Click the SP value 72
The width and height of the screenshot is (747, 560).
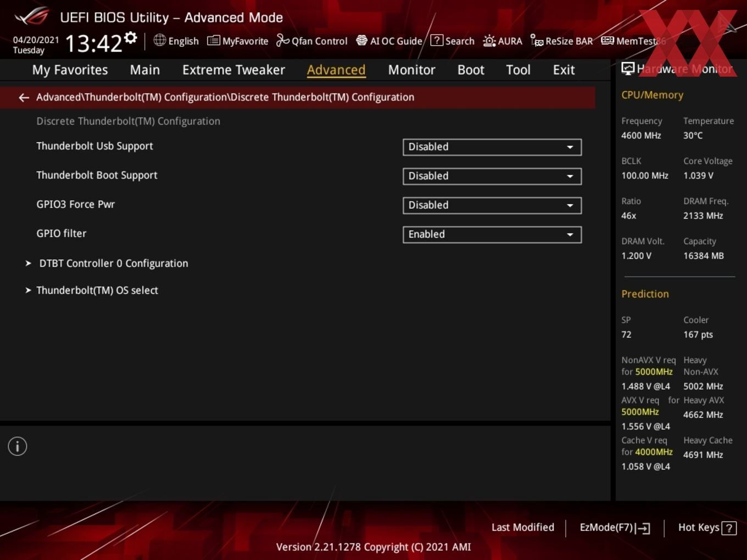tap(626, 334)
